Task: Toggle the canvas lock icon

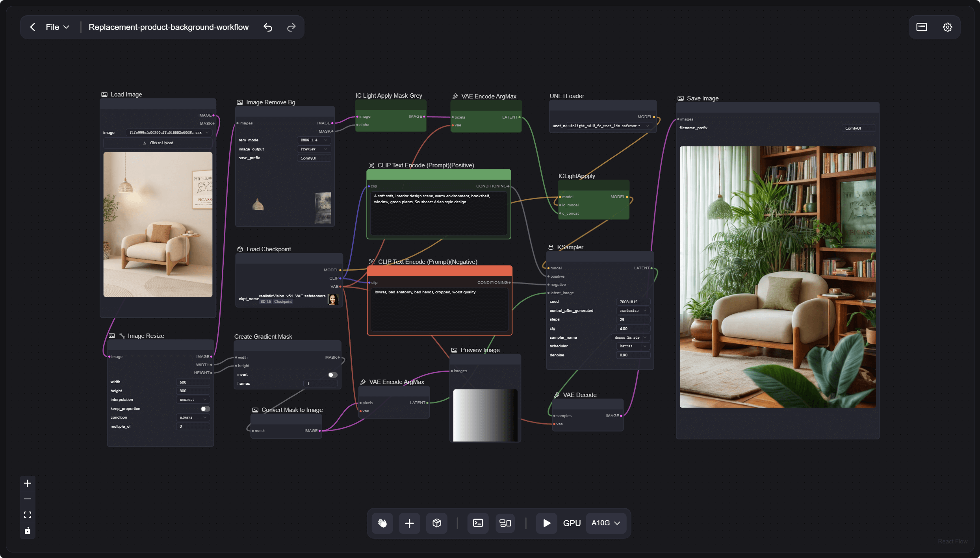Action: [28, 531]
